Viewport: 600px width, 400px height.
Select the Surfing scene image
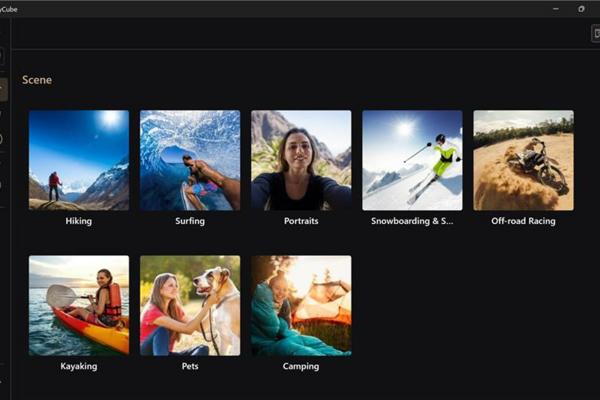pos(190,160)
